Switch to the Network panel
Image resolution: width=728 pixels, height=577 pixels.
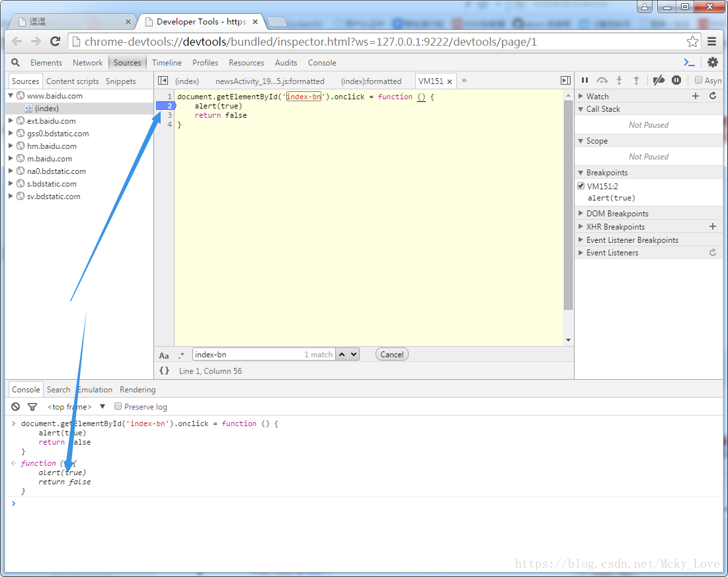[x=87, y=62]
